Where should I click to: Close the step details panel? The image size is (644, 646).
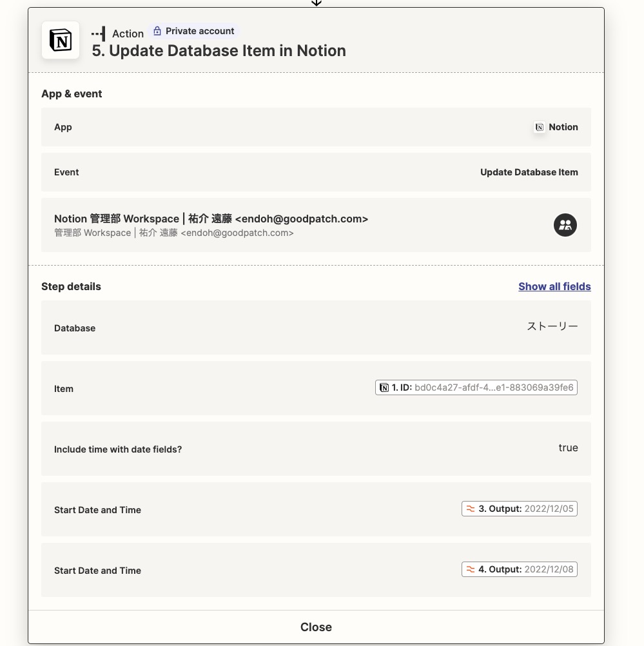(x=316, y=627)
